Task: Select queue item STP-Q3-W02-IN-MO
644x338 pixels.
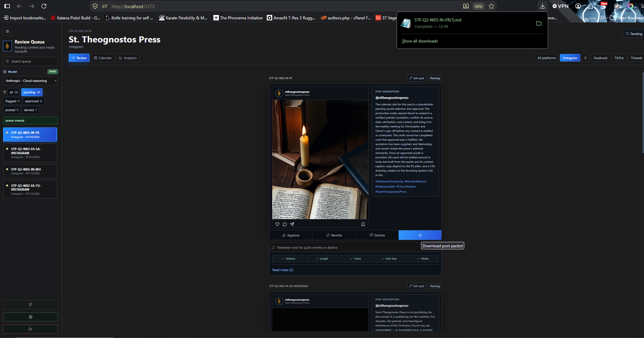Action: pos(30,171)
